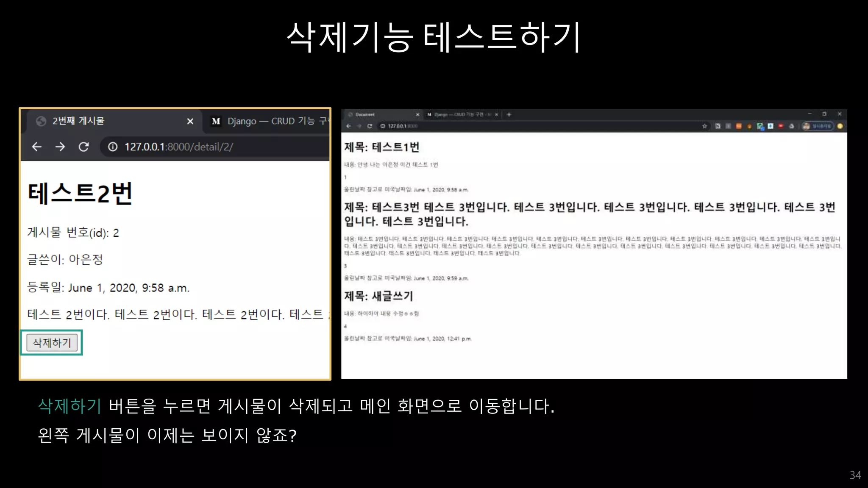Close the Document tab in right window
The height and width of the screenshot is (488, 868).
417,114
